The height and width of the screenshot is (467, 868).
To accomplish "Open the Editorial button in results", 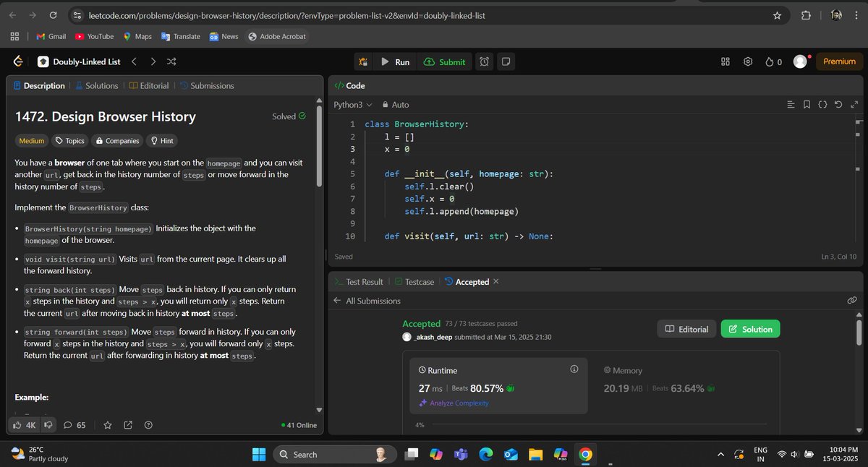I will coord(686,329).
